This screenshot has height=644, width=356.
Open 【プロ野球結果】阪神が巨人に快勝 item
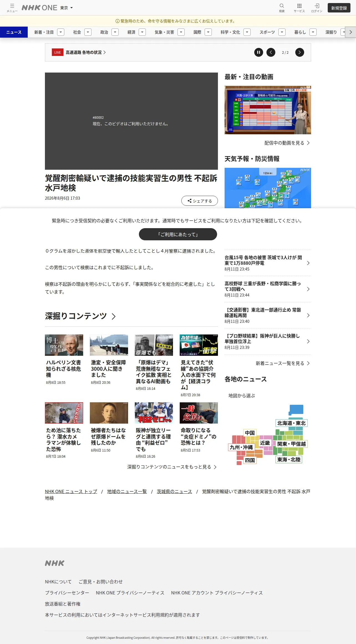(x=268, y=341)
